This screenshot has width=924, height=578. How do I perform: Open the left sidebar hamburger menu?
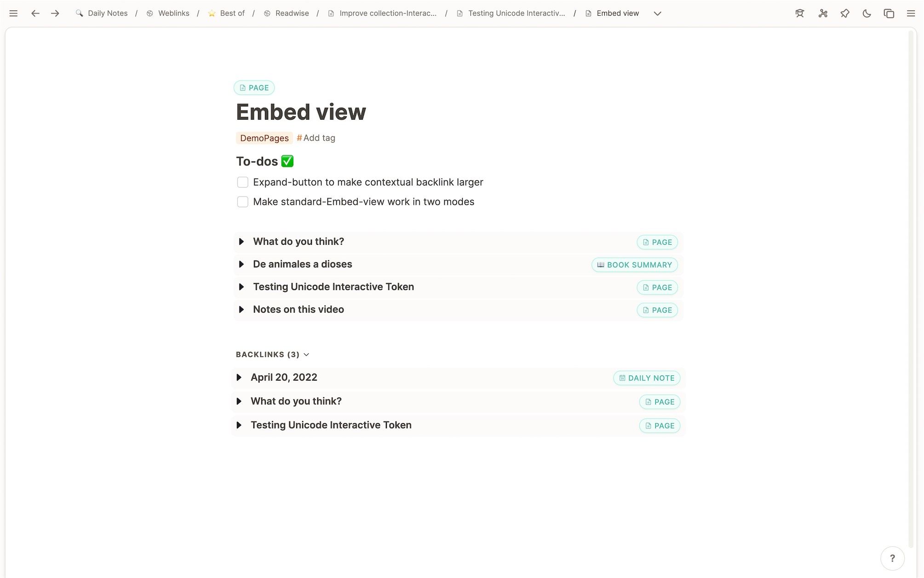point(13,13)
